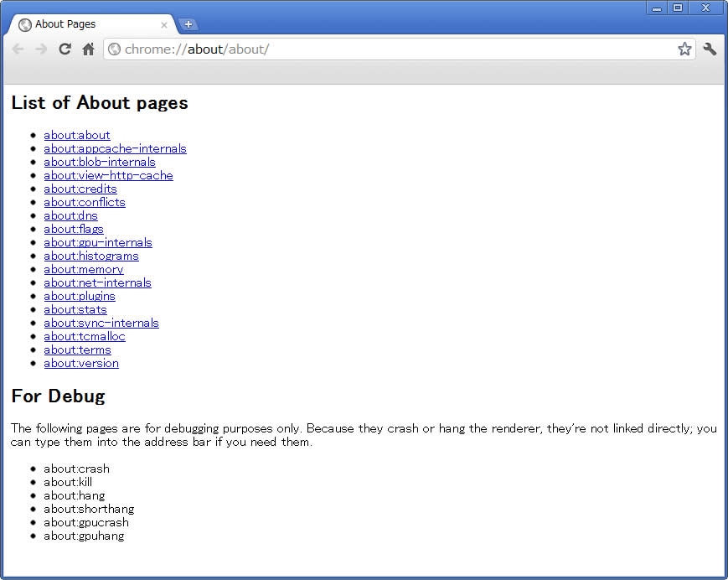Reload the page with refresh icon
The image size is (728, 580).
[x=65, y=49]
